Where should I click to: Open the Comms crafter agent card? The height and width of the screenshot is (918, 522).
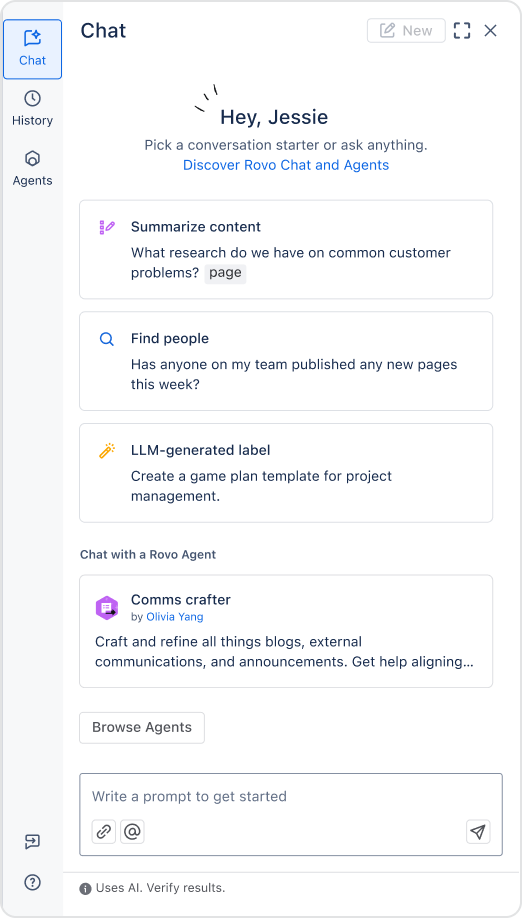pos(286,631)
